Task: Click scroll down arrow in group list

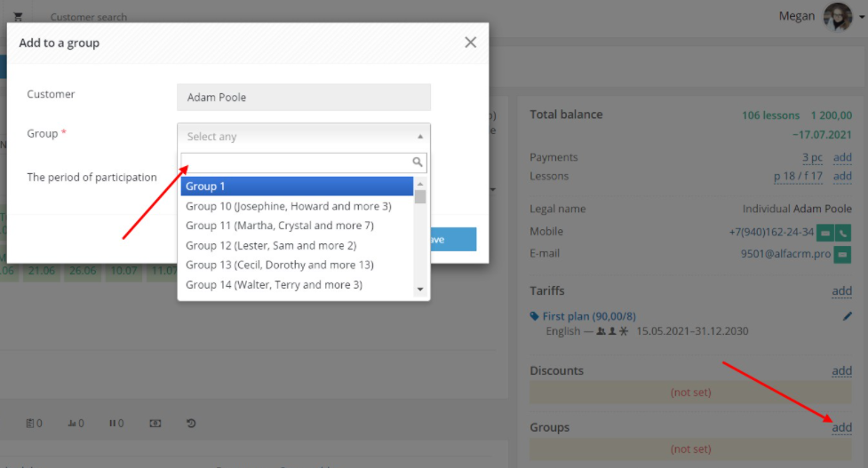Action: tap(420, 289)
